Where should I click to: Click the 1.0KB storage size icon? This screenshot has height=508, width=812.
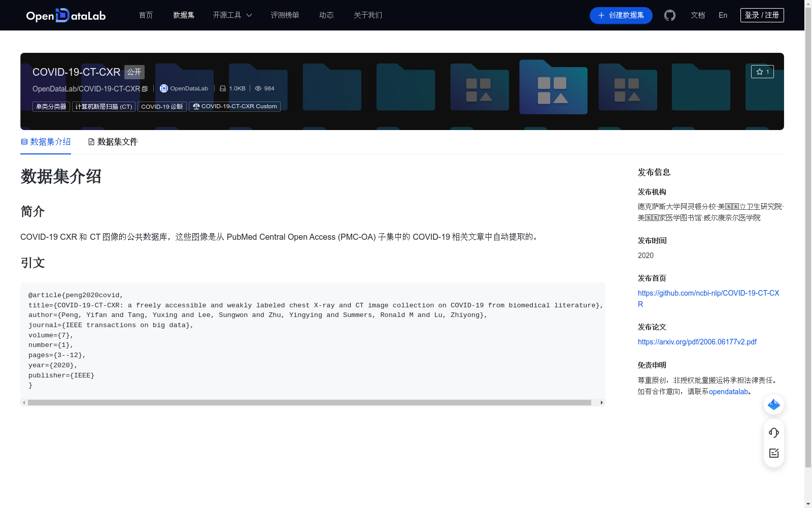click(x=222, y=88)
